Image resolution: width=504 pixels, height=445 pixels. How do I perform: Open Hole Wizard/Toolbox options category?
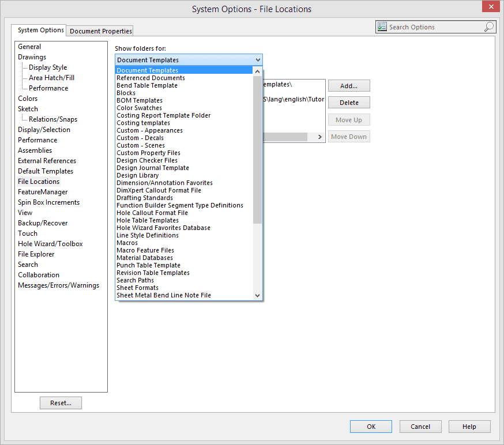point(50,244)
